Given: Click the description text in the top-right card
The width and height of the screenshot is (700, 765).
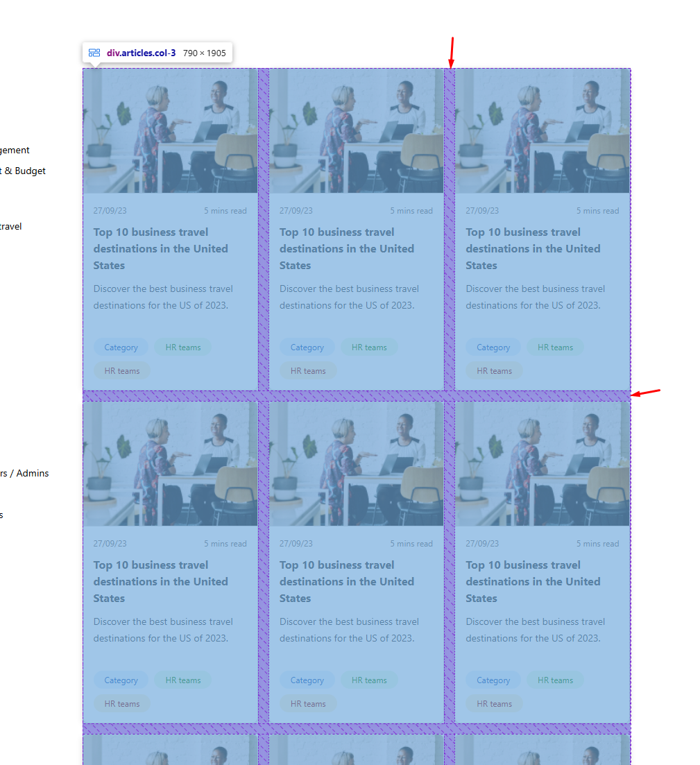Looking at the screenshot, I should click(535, 297).
